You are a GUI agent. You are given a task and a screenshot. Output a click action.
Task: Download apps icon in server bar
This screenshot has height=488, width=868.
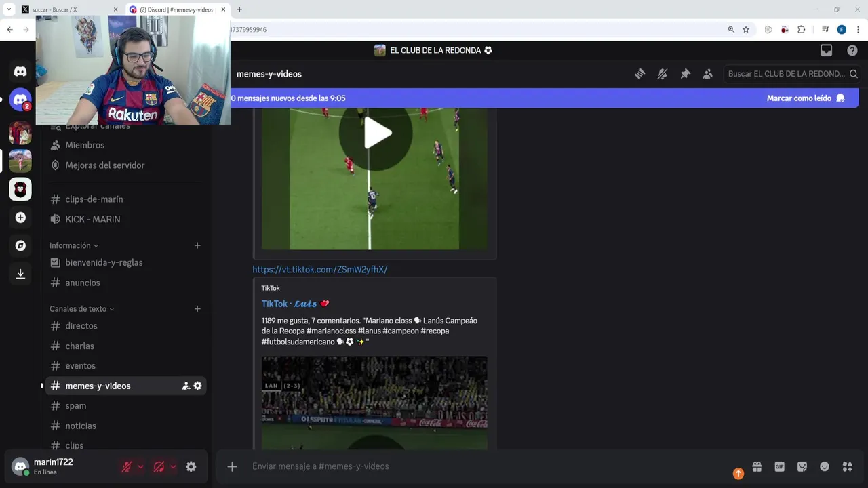(20, 274)
